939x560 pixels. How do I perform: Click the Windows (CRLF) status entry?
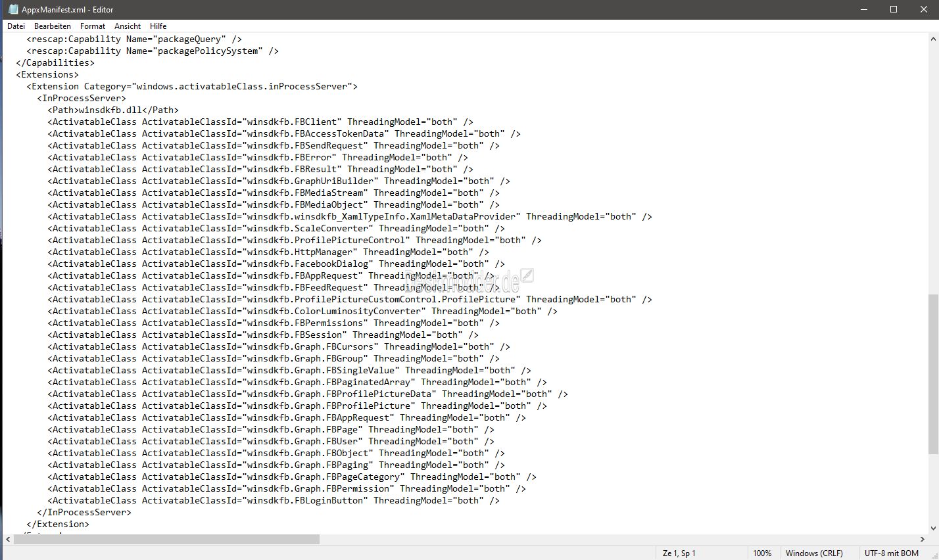814,553
